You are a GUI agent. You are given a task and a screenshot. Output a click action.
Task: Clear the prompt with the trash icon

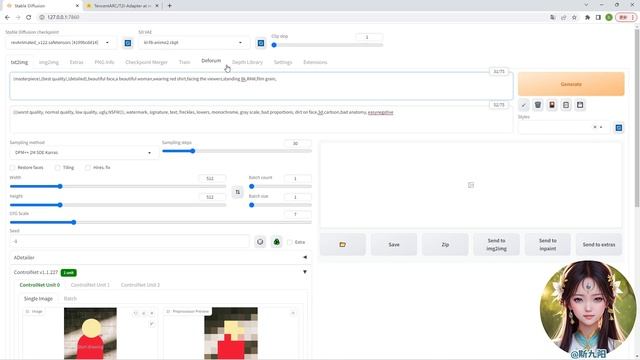[x=538, y=105]
